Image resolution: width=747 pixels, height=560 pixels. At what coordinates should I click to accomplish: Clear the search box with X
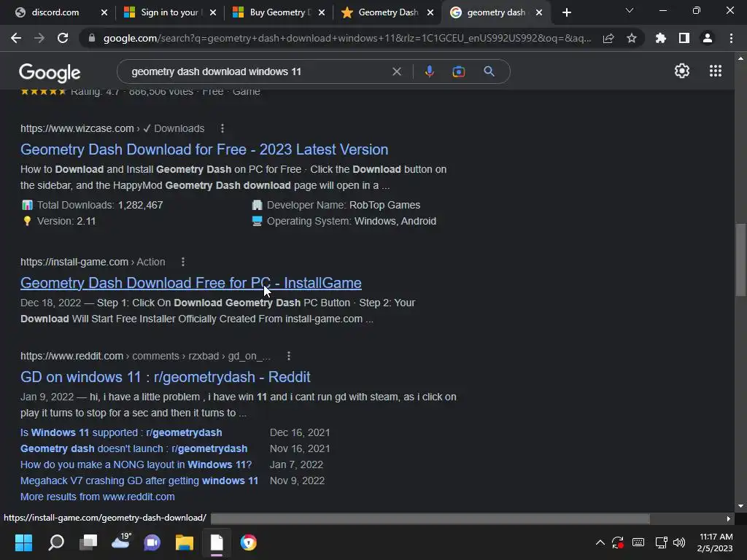point(396,71)
